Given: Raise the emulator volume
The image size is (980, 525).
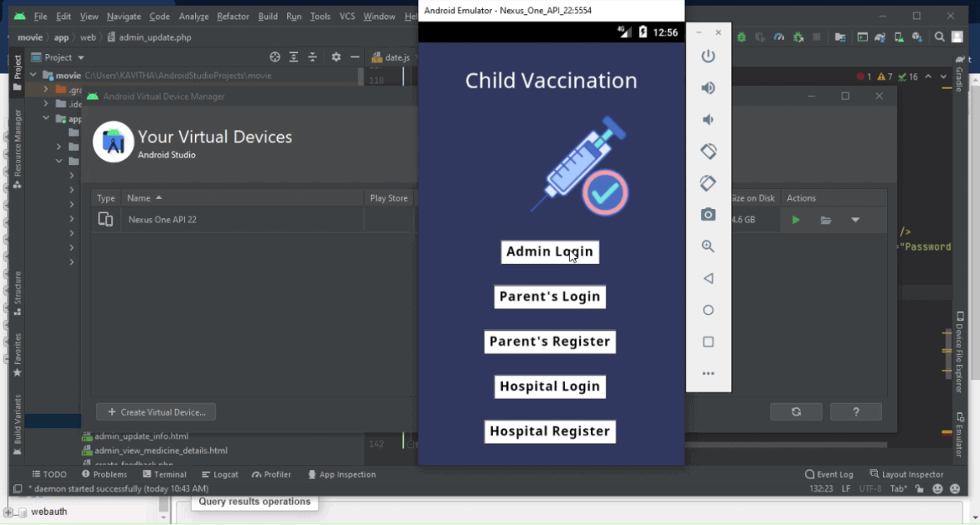Looking at the screenshot, I should (709, 87).
